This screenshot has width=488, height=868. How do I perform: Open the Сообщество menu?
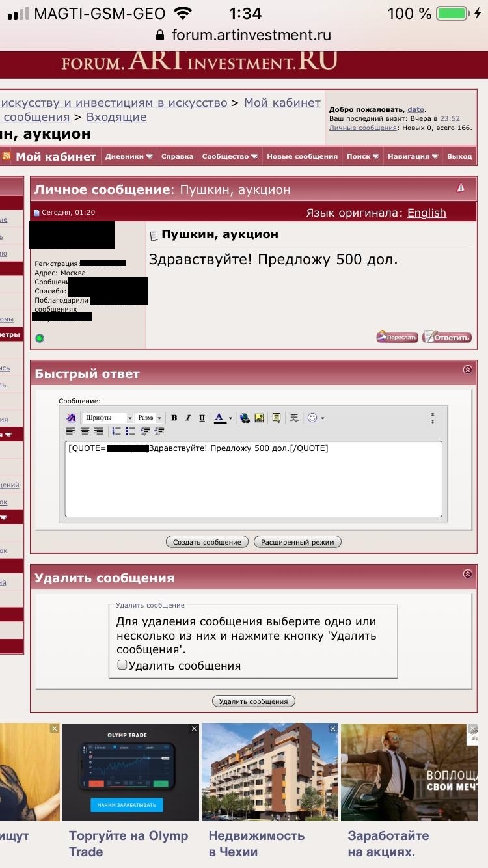point(230,156)
